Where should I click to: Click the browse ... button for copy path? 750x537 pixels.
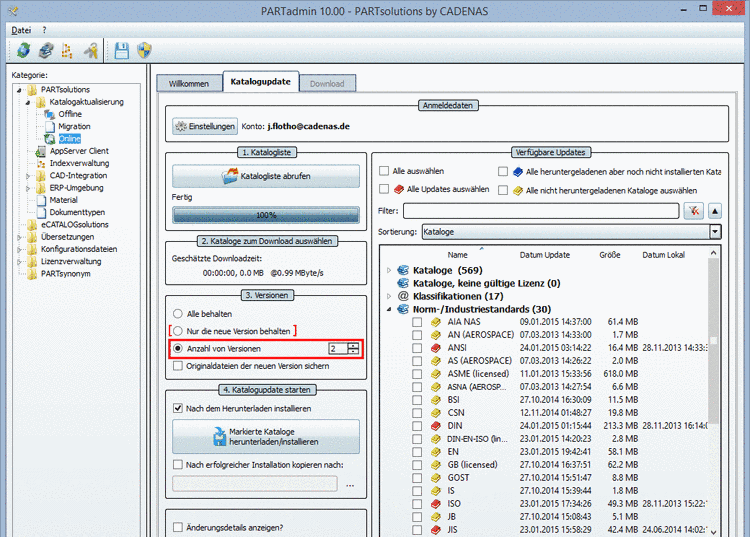tap(350, 484)
